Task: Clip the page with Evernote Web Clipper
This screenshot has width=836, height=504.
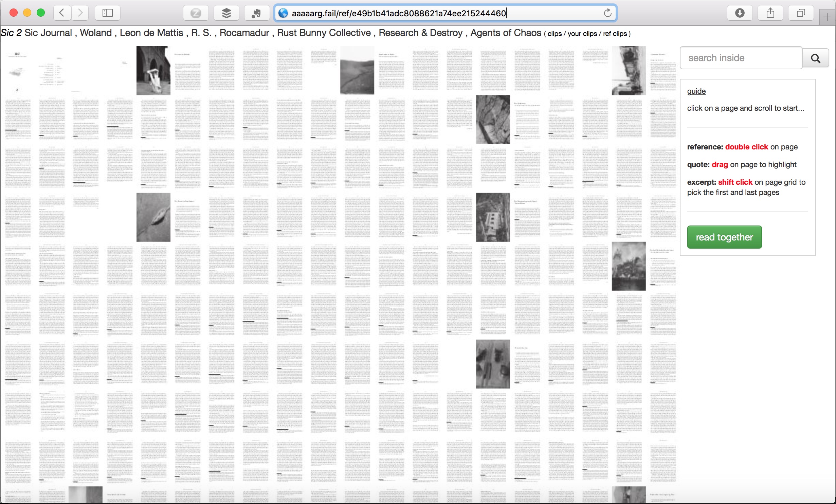Action: click(256, 13)
